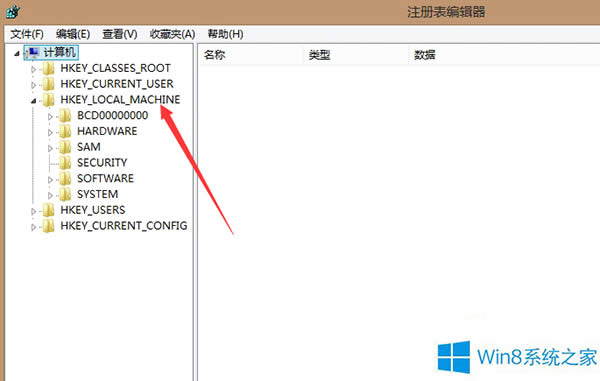Image resolution: width=600 pixels, height=381 pixels.
Task: Click the HKEY_LOCAL_MACHINE folder icon
Action: 49,100
